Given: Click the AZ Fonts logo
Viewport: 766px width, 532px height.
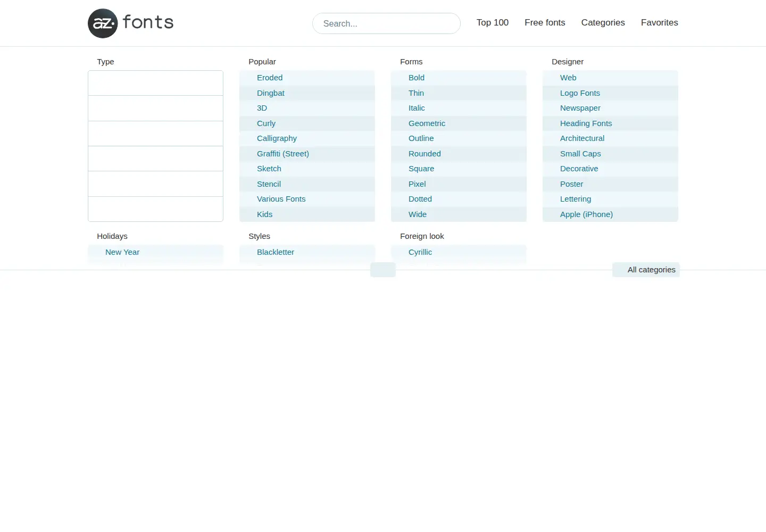Looking at the screenshot, I should point(131,23).
